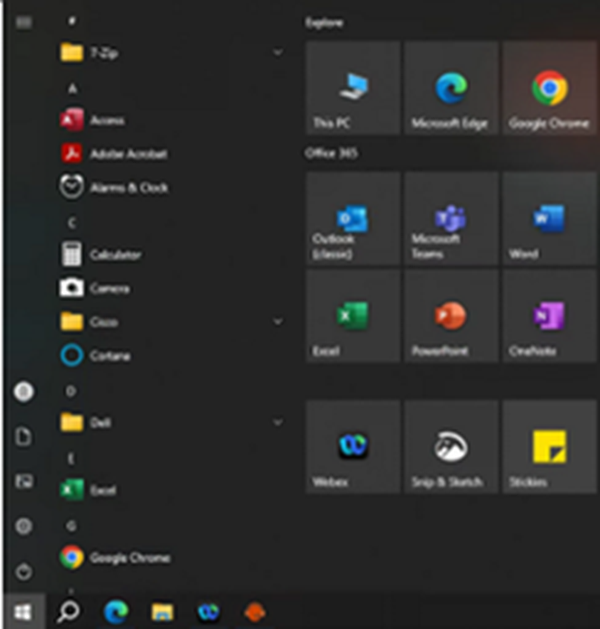Open the Webex tile

click(x=353, y=446)
